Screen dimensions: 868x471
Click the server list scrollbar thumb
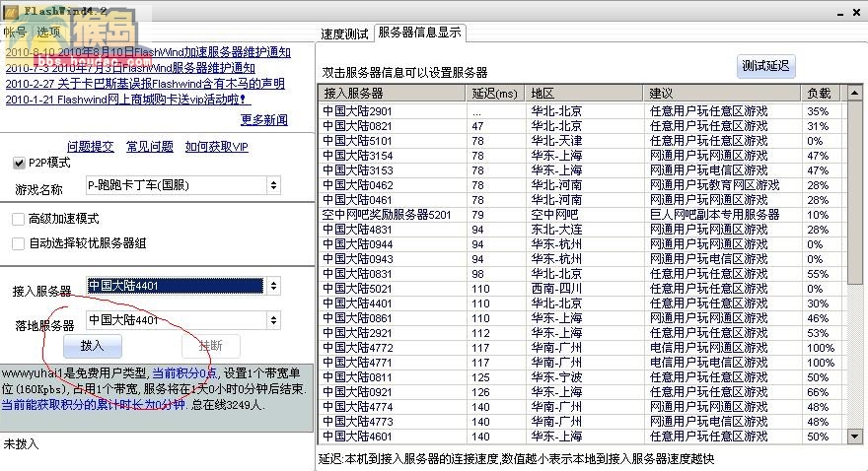tap(855, 192)
